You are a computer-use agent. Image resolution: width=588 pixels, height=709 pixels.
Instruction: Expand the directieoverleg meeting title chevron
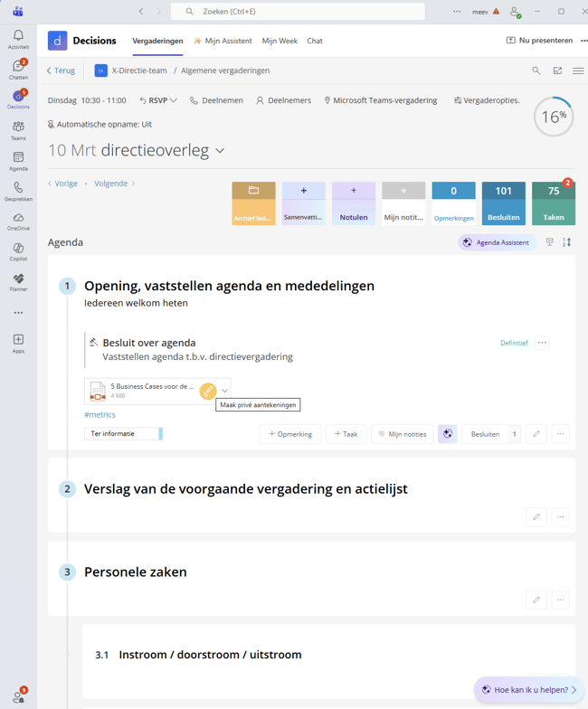[x=220, y=151]
